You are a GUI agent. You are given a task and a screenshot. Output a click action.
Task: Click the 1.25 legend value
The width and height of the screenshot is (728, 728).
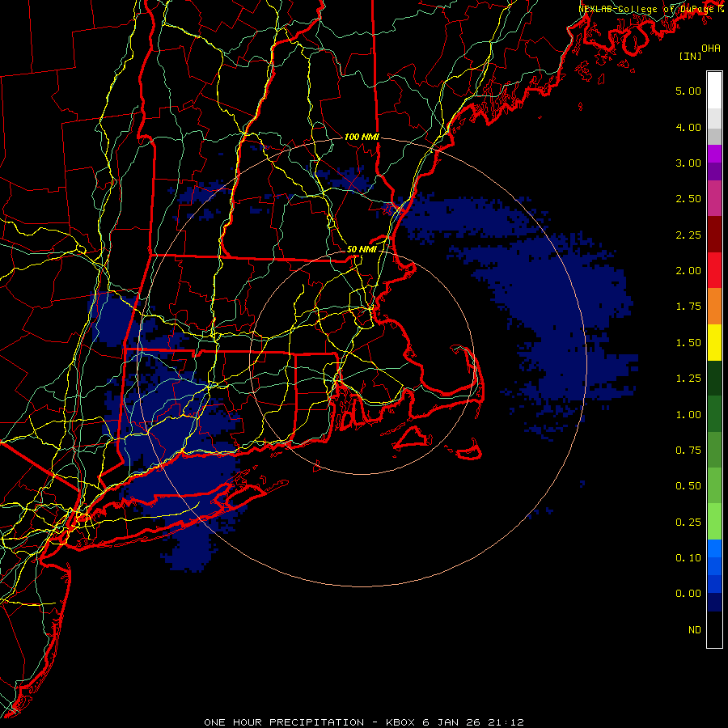688,379
